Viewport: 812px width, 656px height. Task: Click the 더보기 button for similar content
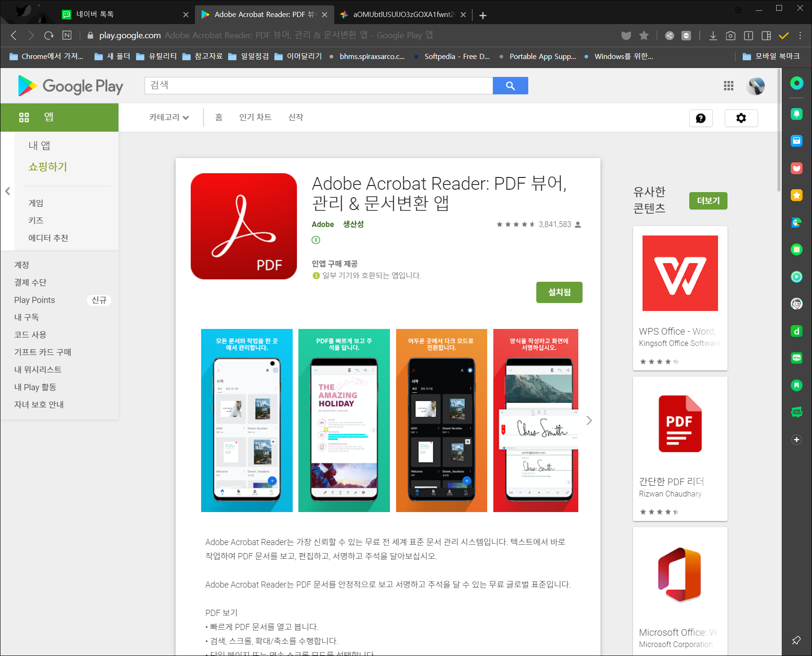pos(708,201)
